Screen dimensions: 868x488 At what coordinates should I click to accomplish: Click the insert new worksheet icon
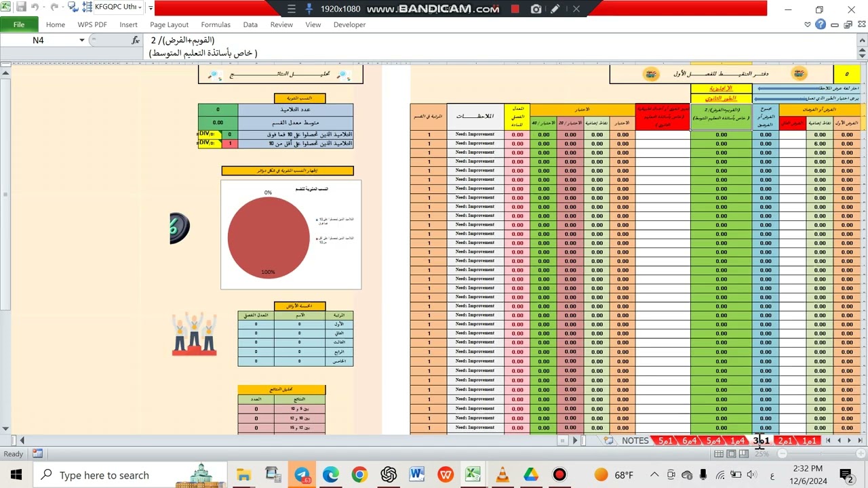608,441
